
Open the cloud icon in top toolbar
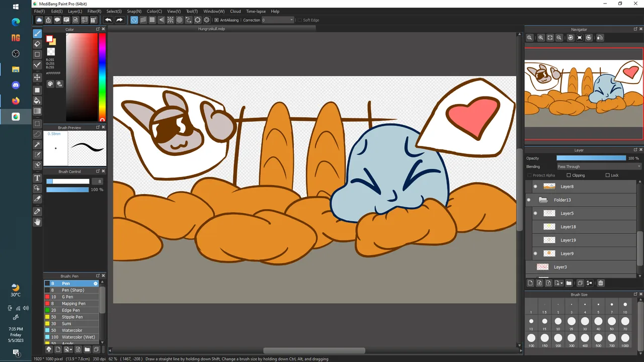click(x=39, y=20)
